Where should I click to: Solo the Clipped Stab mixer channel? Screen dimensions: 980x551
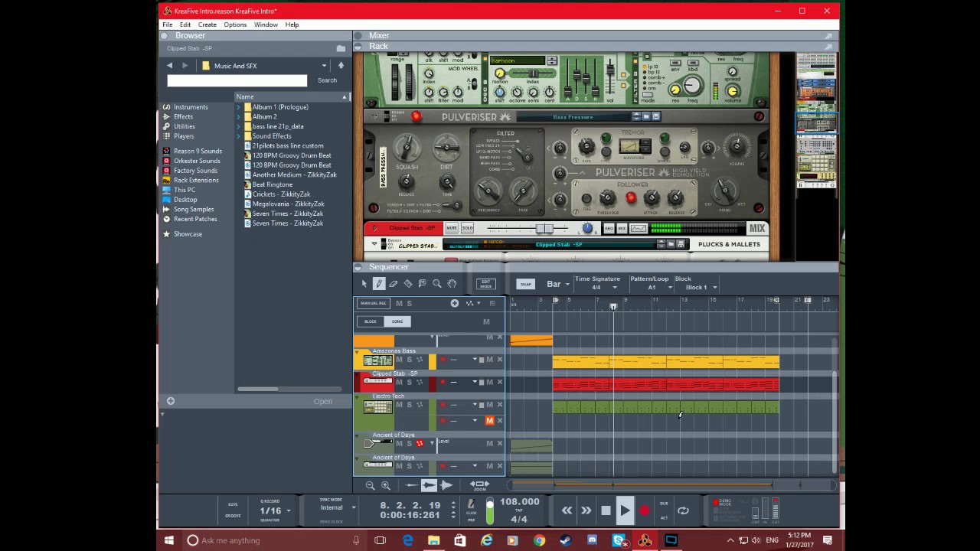(467, 228)
